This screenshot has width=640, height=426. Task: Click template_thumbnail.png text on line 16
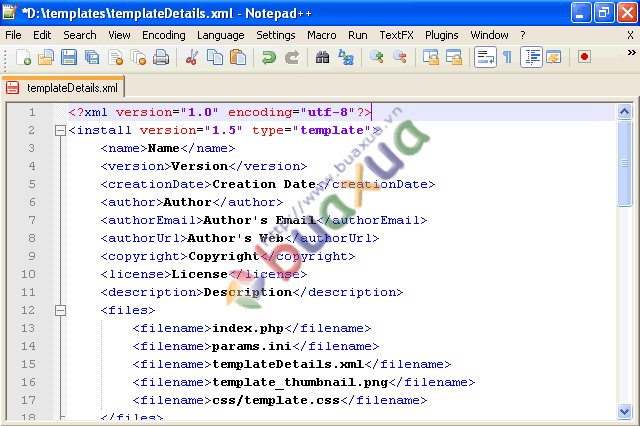300,382
